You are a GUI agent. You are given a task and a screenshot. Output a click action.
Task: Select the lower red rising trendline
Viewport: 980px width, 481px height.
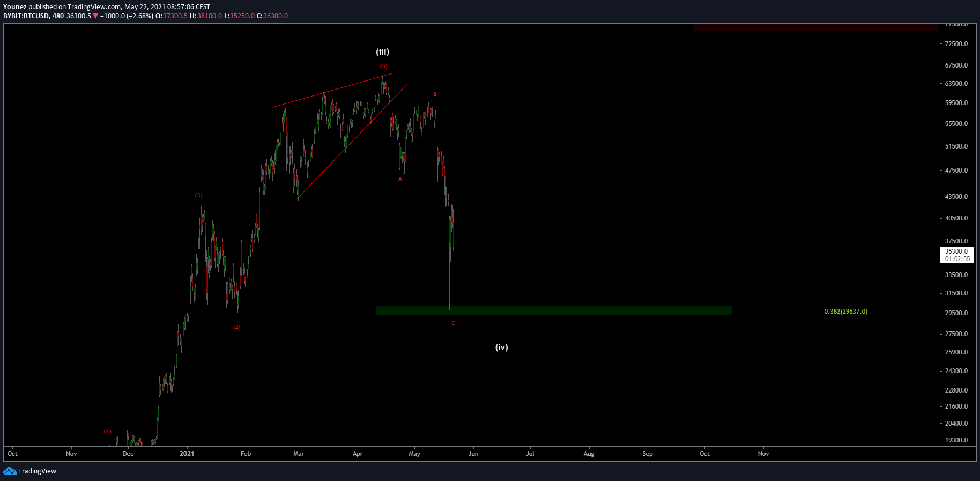point(352,142)
